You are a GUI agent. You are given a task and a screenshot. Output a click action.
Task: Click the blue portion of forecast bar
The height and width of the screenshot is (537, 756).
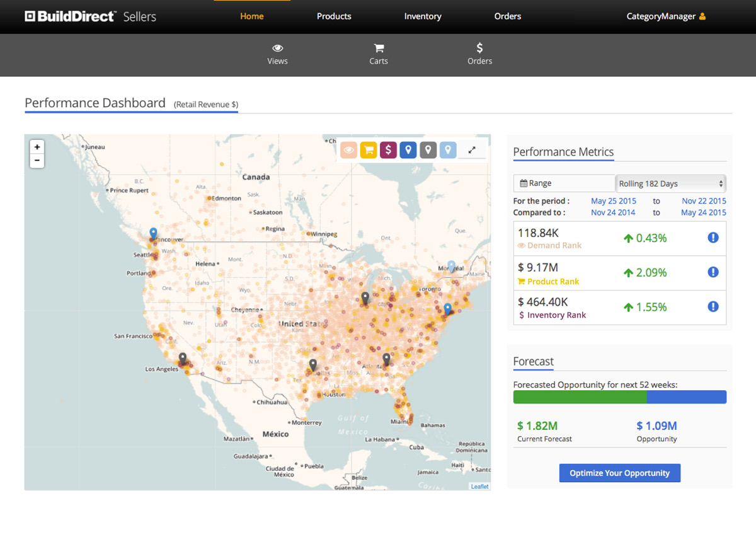(x=686, y=397)
